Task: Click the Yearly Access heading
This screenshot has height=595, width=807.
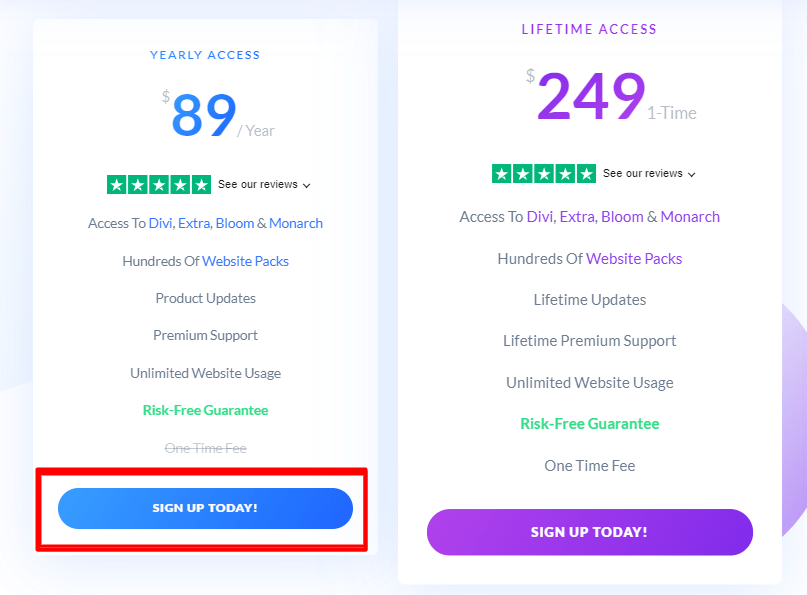Action: click(205, 55)
